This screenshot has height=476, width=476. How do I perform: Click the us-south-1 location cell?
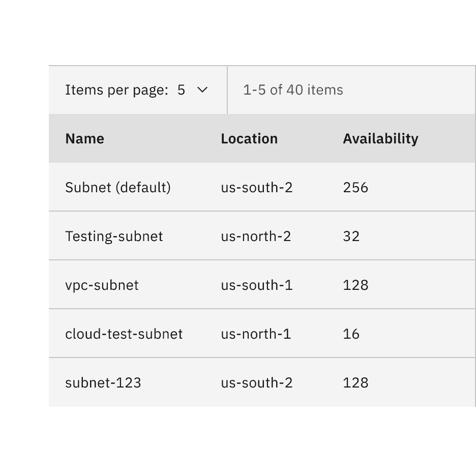click(256, 285)
